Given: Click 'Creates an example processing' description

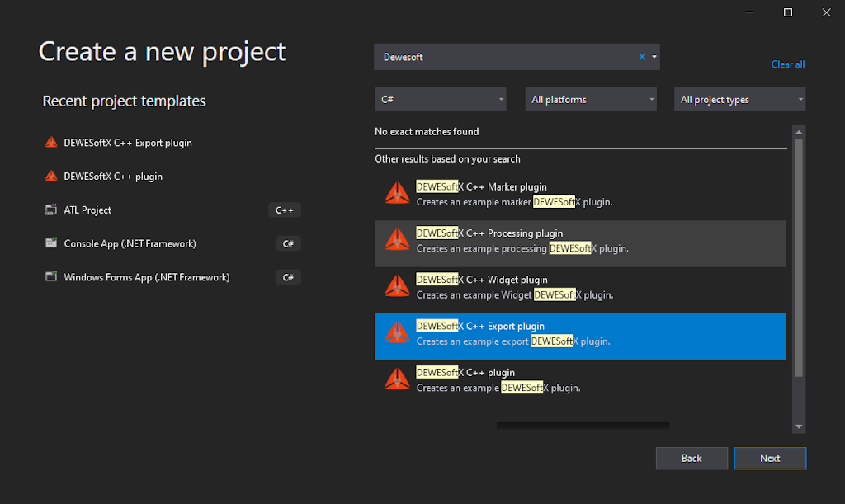Looking at the screenshot, I should click(522, 248).
